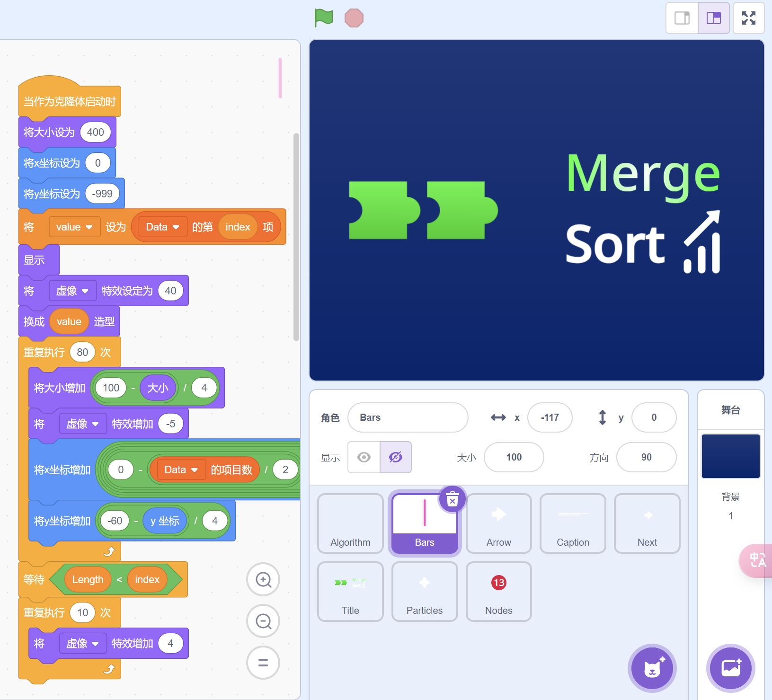Viewport: 772px width, 700px height.
Task: Delete the Bars sprite with trash icon
Action: click(452, 500)
